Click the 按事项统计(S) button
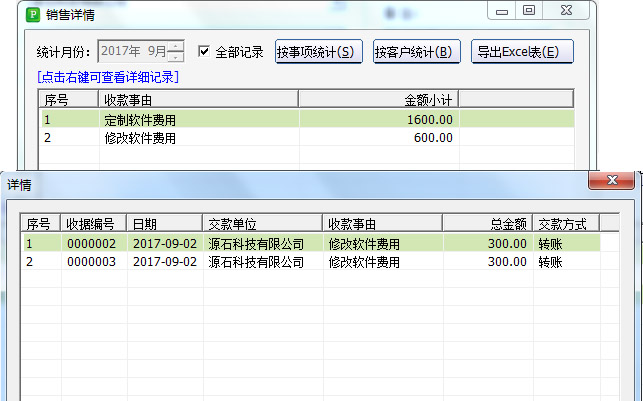 pos(319,52)
